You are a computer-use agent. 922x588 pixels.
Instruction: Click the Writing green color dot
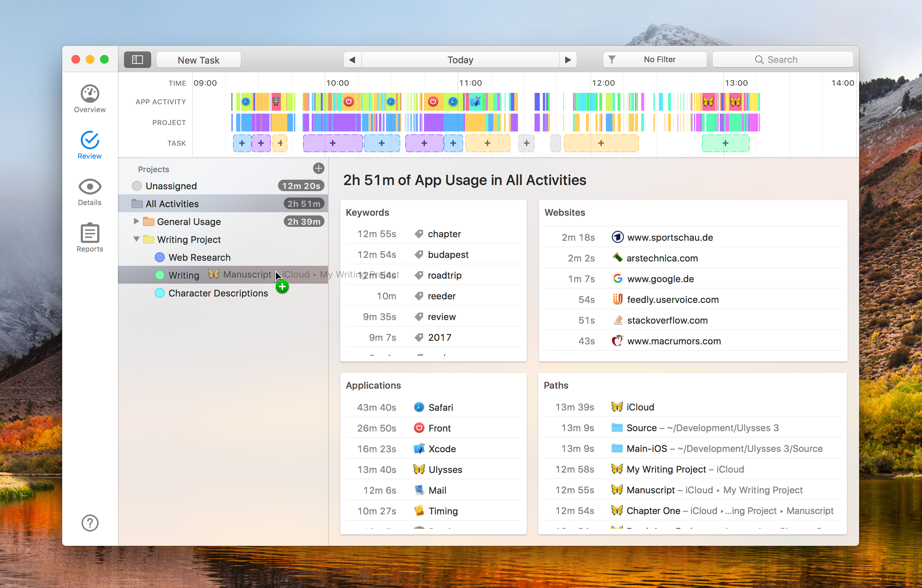(160, 275)
